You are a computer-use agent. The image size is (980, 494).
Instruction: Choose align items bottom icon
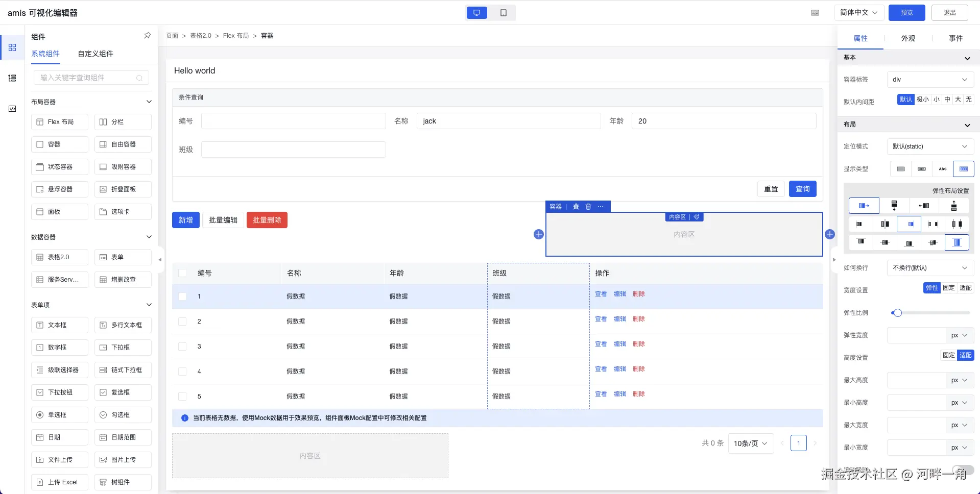[x=909, y=242]
